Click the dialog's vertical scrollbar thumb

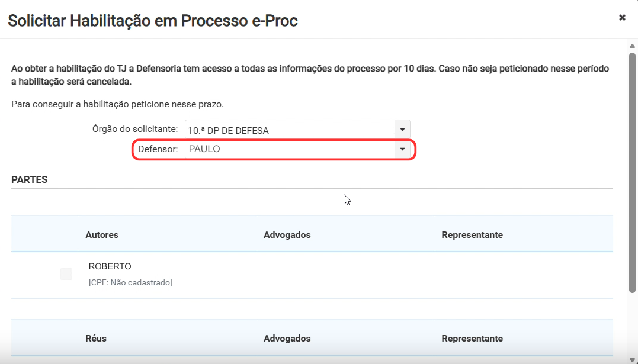[632, 173]
